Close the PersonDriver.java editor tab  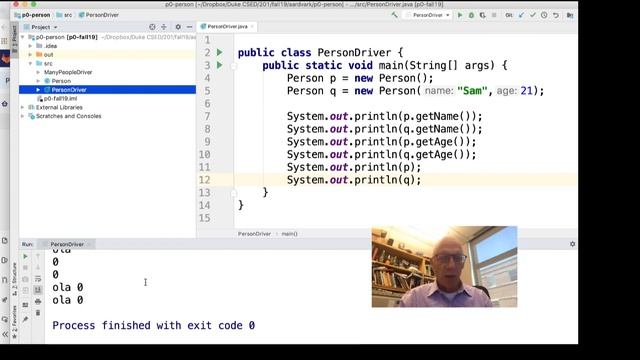(x=252, y=27)
